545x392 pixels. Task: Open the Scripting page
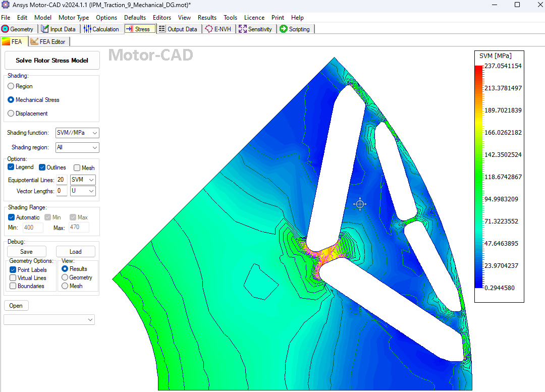(296, 29)
